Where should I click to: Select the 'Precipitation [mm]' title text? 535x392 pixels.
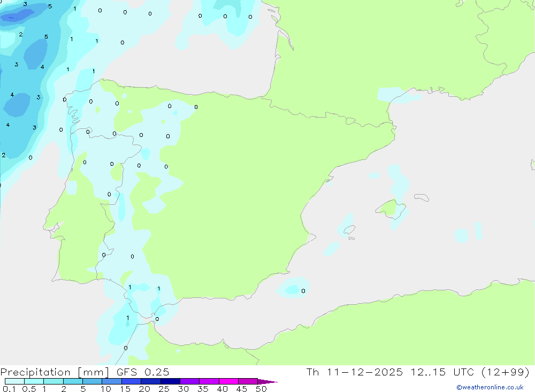(x=55, y=372)
